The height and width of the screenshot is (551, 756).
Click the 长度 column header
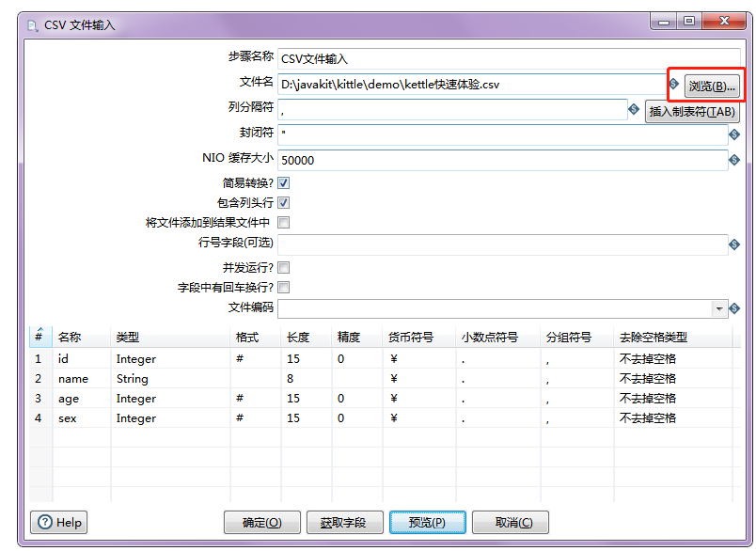[307, 337]
